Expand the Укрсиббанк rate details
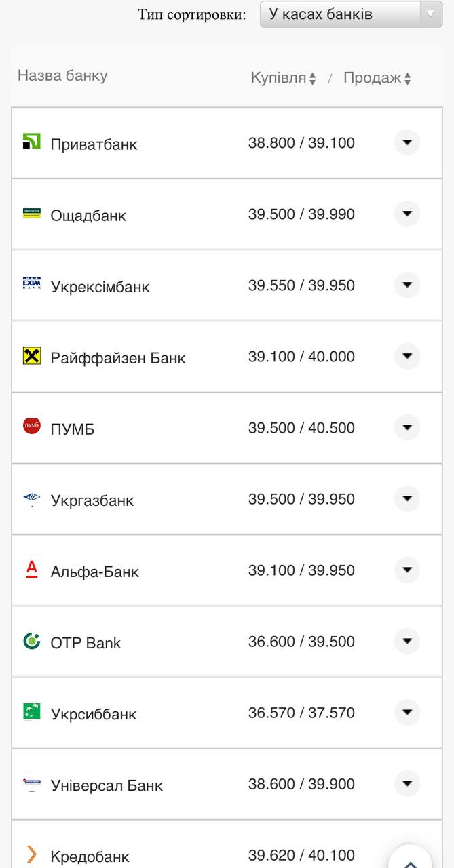Viewport: 454px width, 868px height. pyautogui.click(x=407, y=712)
